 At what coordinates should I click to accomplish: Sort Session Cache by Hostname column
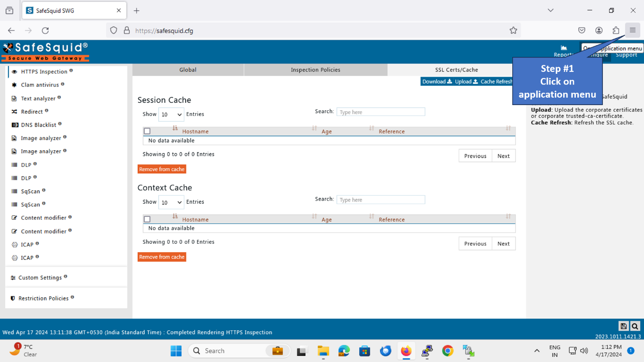195,132
